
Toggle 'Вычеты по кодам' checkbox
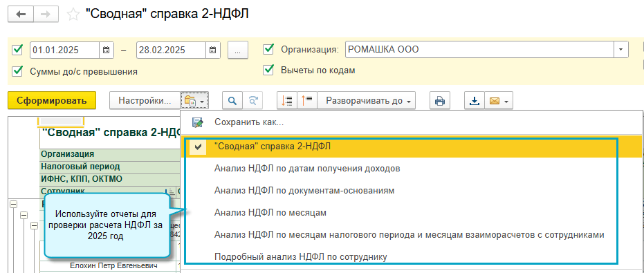[x=268, y=70]
